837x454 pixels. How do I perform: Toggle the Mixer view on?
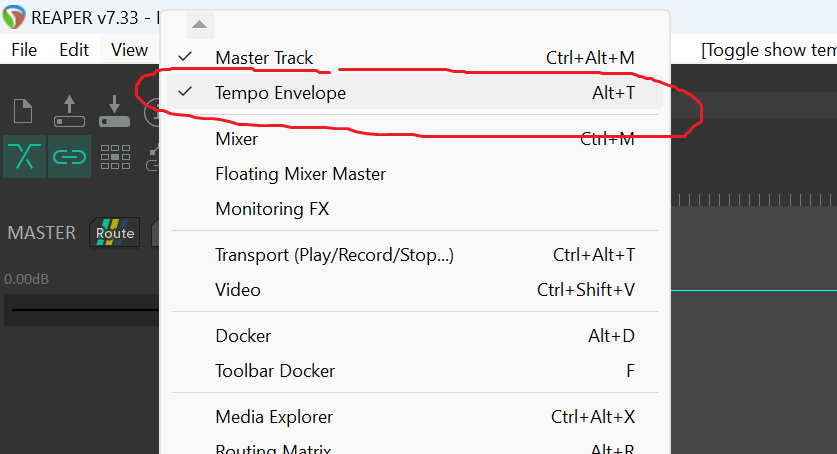pyautogui.click(x=237, y=139)
